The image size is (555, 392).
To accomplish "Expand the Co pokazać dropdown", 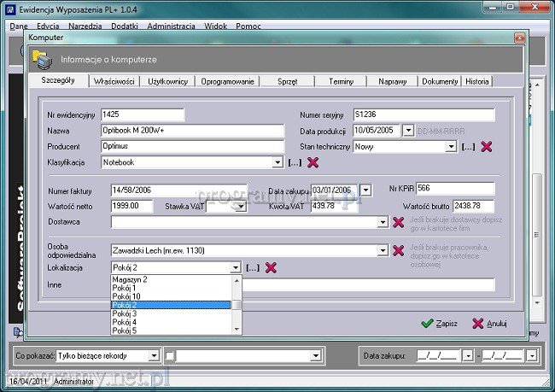I will coord(154,355).
